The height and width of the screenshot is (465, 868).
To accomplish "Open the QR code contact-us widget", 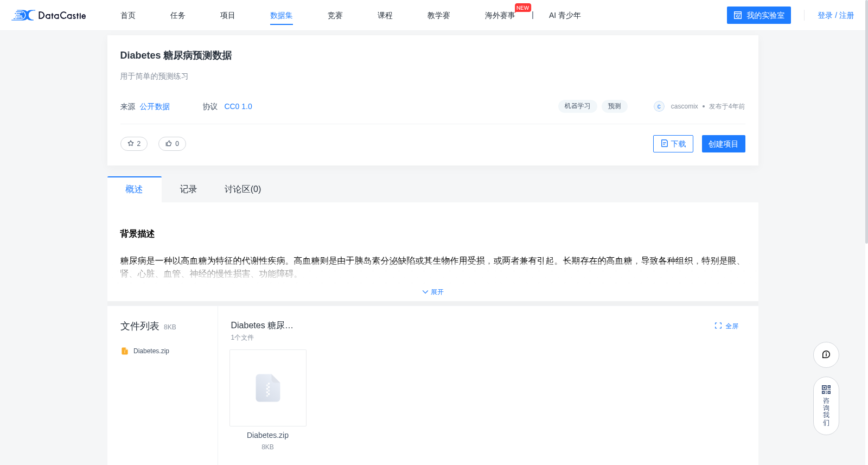I will pos(826,406).
